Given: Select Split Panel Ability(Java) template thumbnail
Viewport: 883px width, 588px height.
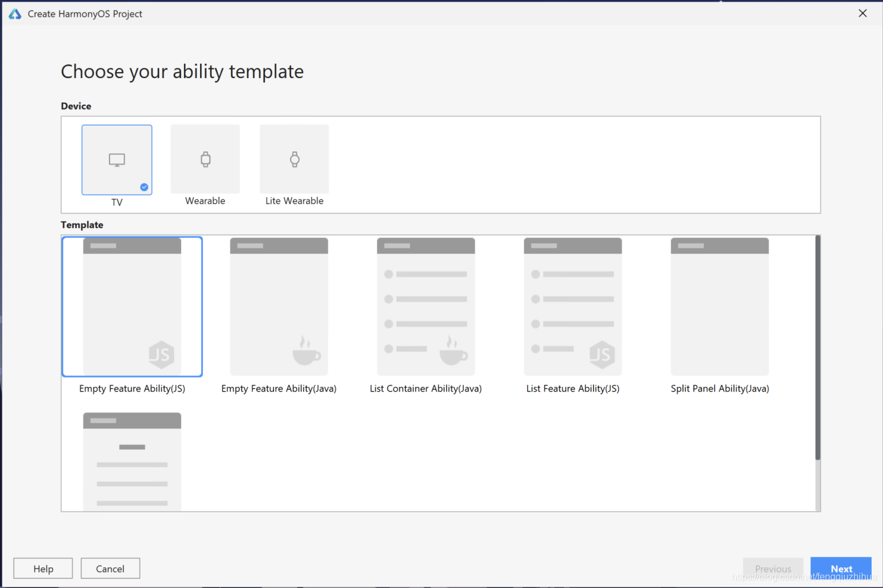Looking at the screenshot, I should (x=719, y=306).
